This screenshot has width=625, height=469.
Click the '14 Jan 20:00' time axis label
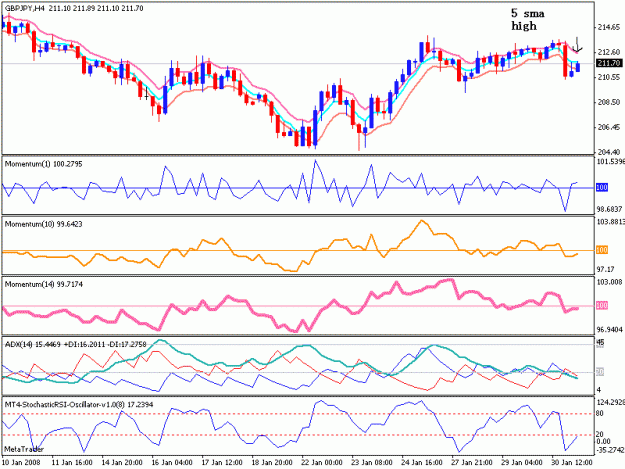point(122,463)
